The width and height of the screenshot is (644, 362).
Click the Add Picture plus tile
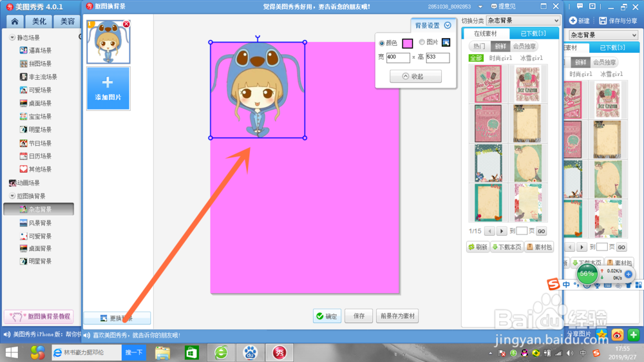coord(108,88)
